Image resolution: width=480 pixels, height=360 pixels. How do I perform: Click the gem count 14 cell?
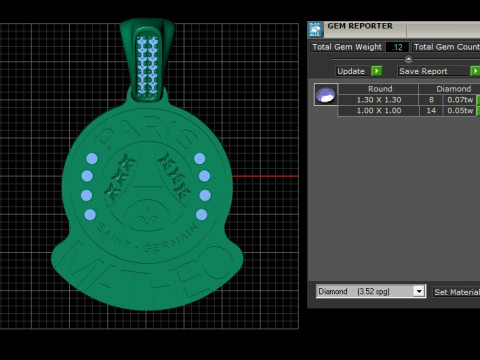click(x=431, y=111)
